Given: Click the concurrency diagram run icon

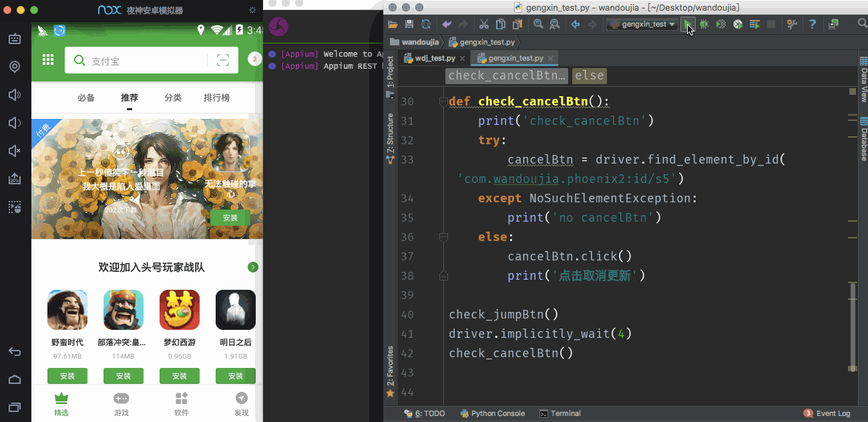Looking at the screenshot, I should (754, 24).
